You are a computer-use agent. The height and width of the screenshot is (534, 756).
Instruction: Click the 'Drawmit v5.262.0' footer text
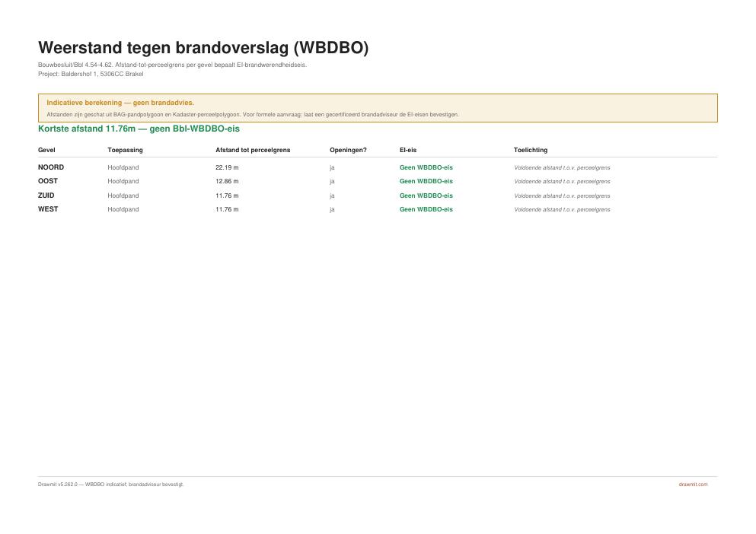click(111, 485)
